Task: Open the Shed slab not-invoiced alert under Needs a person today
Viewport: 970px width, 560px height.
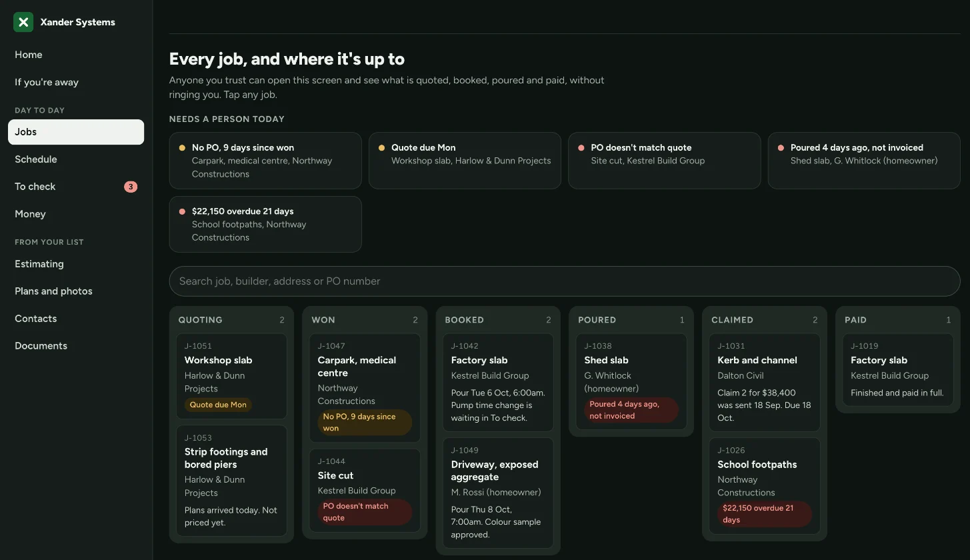Action: click(x=864, y=161)
